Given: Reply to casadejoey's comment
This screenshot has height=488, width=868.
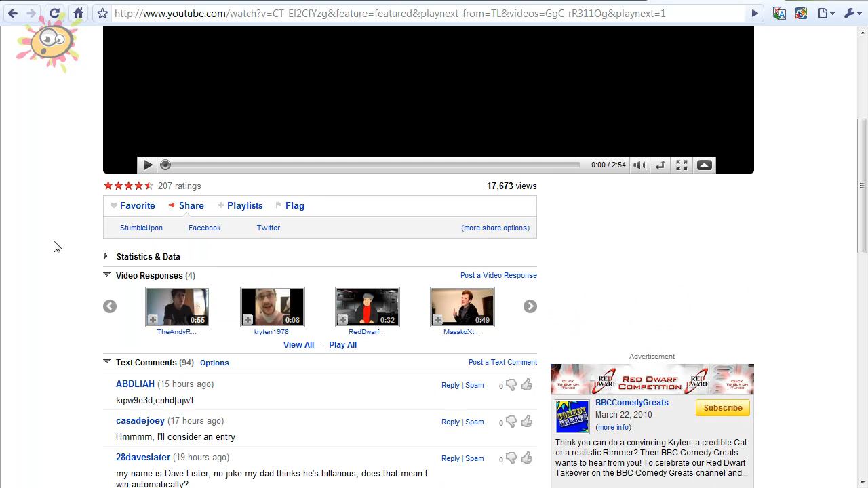Looking at the screenshot, I should click(x=450, y=422).
